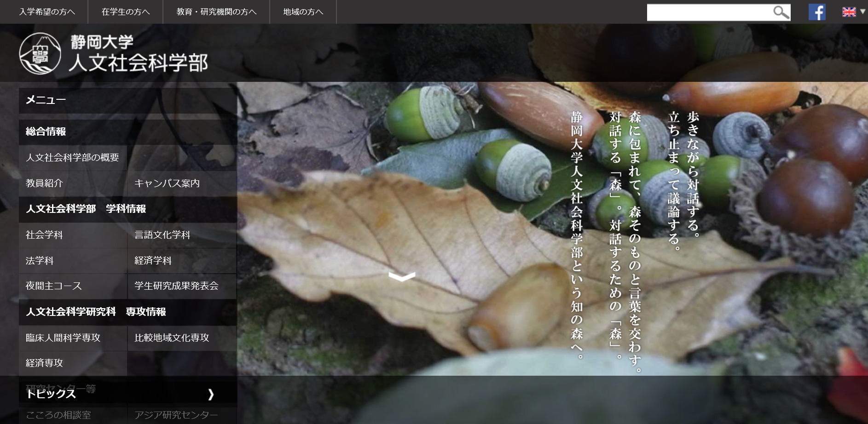The width and height of the screenshot is (868, 424).
Task: Go to 人文社会科学部の概要 page
Action: pos(73,158)
